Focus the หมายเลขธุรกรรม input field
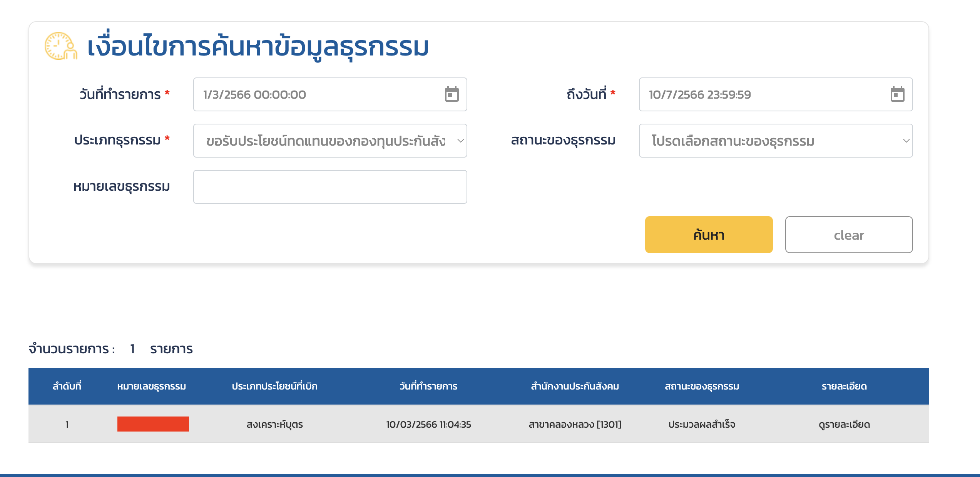The image size is (980, 477). [330, 187]
